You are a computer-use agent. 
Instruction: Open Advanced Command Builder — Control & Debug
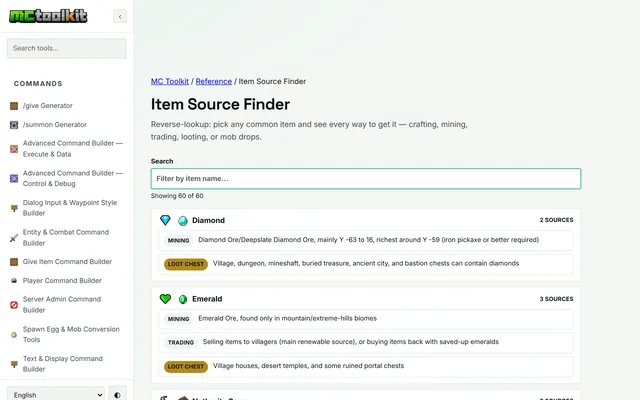click(73, 178)
